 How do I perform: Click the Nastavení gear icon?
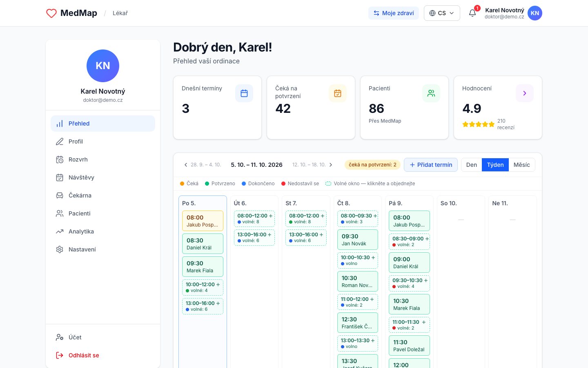tap(60, 249)
